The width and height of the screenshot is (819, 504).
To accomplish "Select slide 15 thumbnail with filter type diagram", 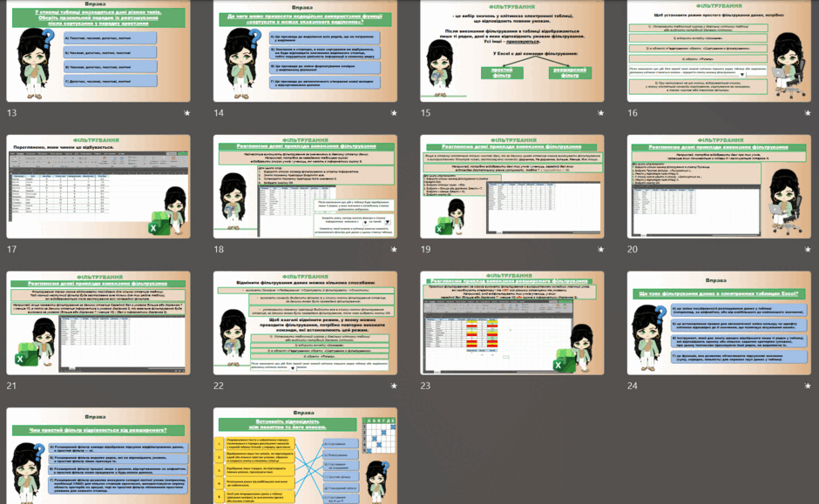I will [512, 50].
